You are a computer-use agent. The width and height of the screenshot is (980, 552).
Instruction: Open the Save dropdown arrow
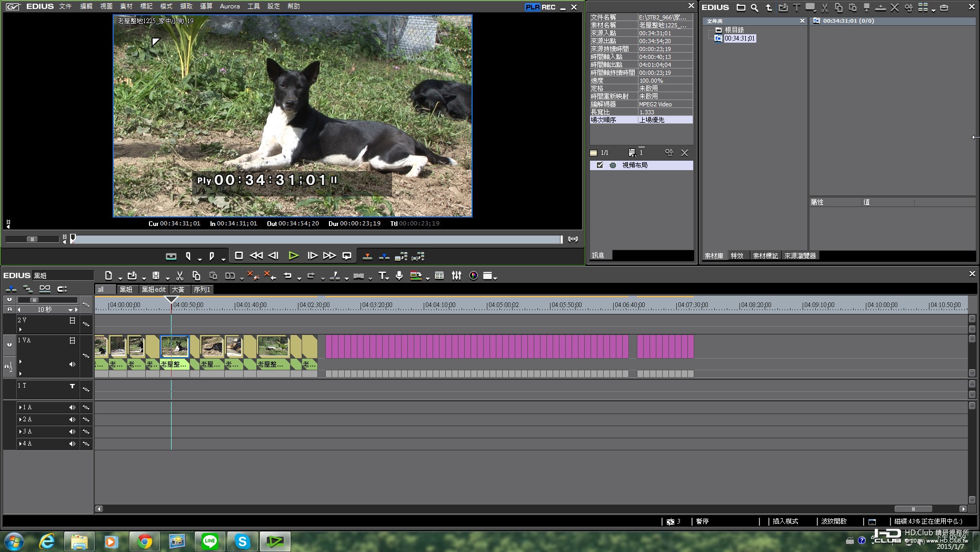[167, 278]
